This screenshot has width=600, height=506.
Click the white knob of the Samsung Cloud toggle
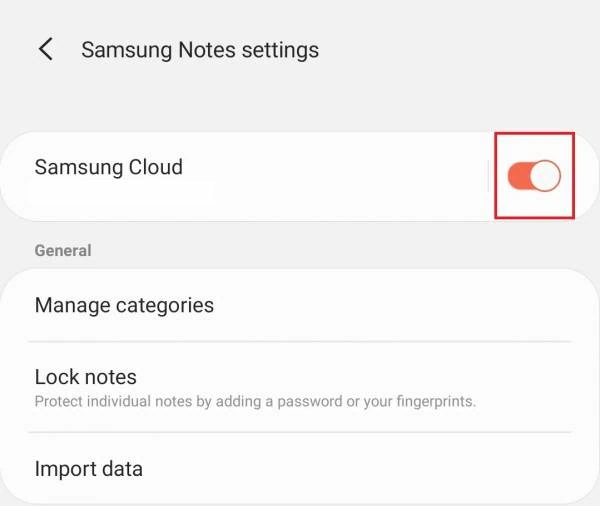[545, 176]
